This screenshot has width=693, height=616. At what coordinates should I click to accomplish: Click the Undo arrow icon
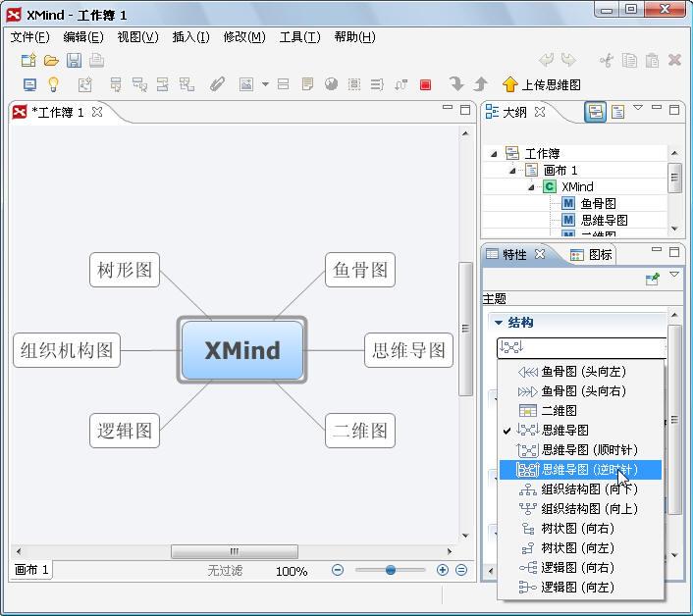pyautogui.click(x=547, y=60)
